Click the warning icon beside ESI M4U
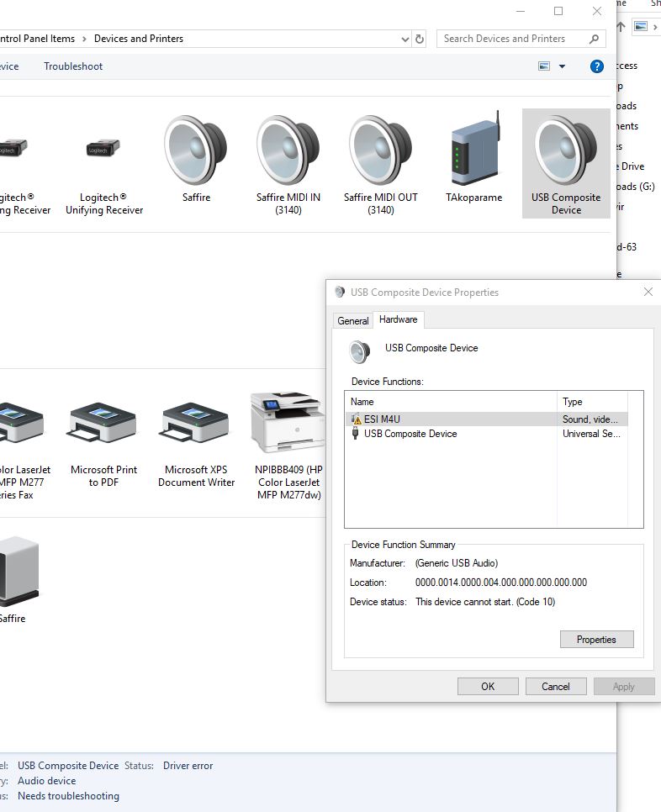Screen dimensions: 661x812 click(356, 419)
